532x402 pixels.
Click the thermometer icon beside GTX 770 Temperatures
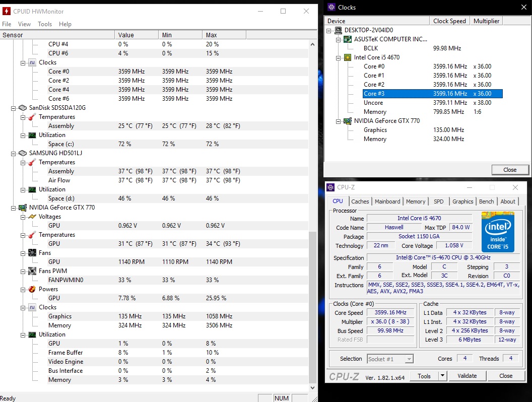(x=32, y=235)
